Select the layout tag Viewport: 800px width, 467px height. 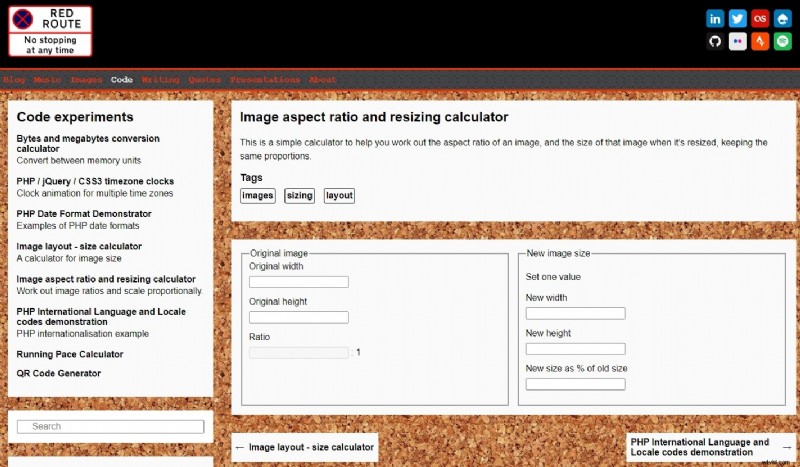coord(339,195)
